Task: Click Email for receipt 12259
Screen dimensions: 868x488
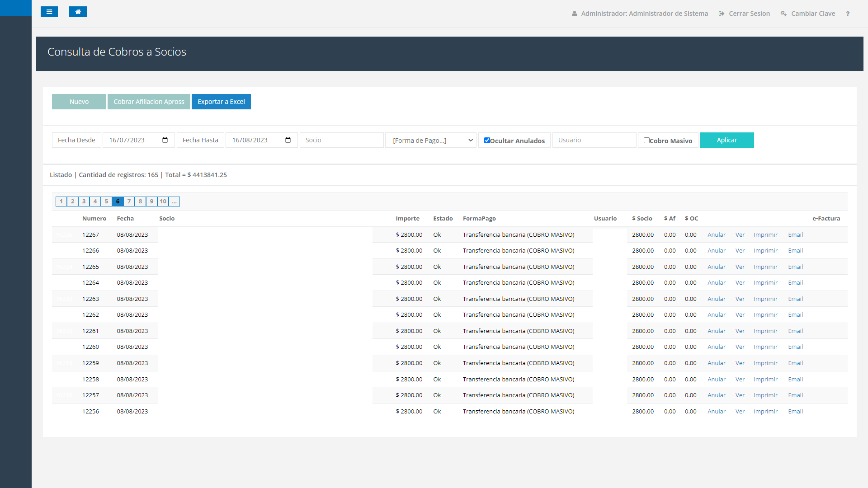Action: pos(795,363)
